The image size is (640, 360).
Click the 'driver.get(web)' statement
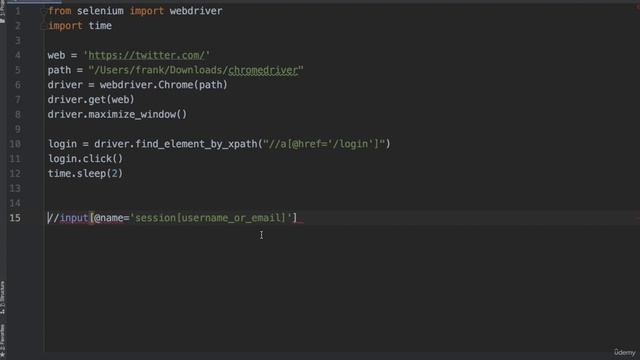click(x=91, y=100)
